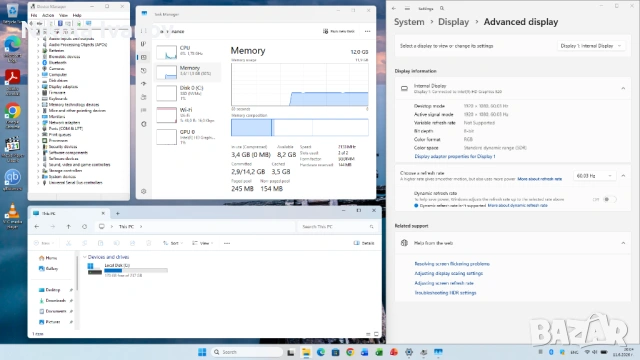Expand Batteries node in Device Manager
The width and height of the screenshot is (640, 360).
pos(38,51)
